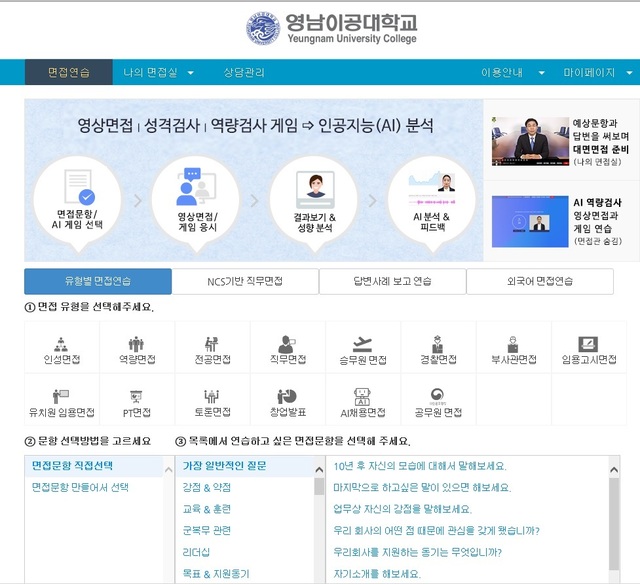Screen dimensions: 640x584
Task: Switch to the 외국어 면접연습 tab
Action: (x=540, y=281)
